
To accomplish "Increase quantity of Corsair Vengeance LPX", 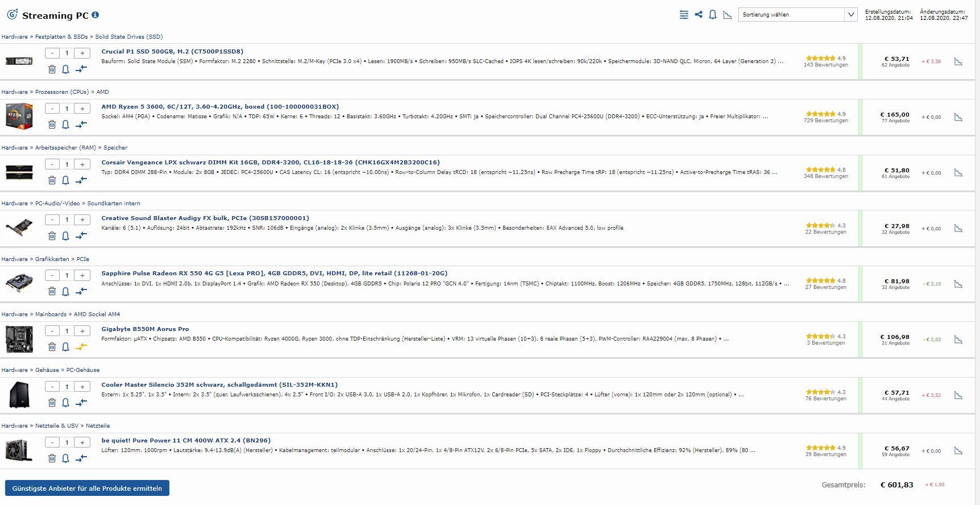I will tap(82, 164).
